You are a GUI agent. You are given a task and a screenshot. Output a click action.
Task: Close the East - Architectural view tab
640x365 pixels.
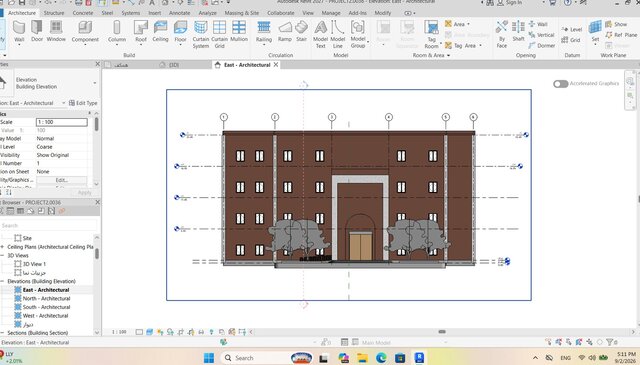click(276, 65)
